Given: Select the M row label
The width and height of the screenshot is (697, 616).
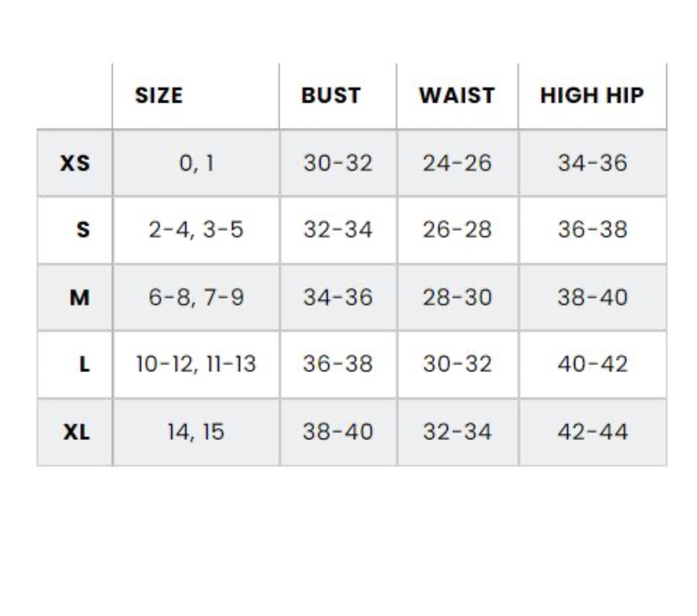Looking at the screenshot, I should 79,298.
